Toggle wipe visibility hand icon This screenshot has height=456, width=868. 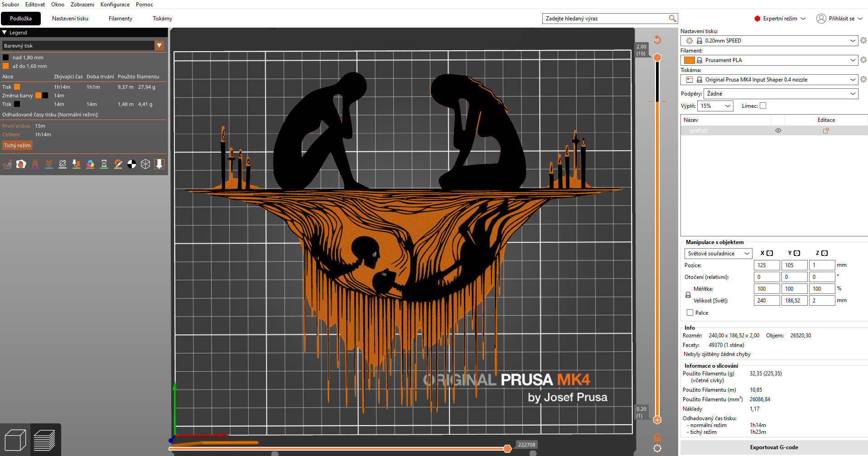(x=21, y=164)
